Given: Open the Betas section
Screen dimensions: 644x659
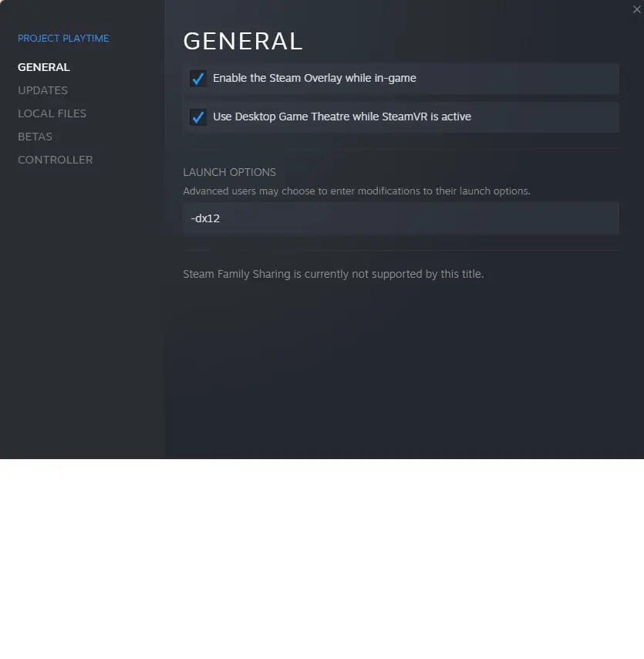Looking at the screenshot, I should [x=35, y=137].
